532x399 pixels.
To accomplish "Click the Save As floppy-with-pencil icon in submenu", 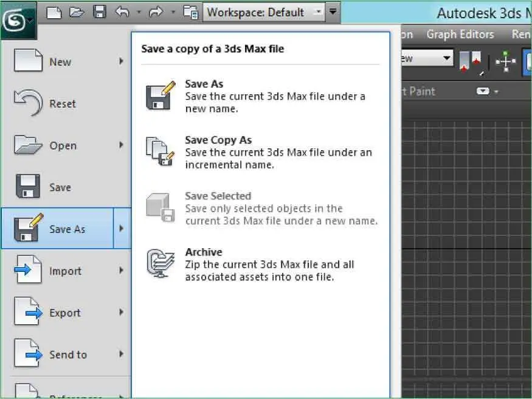I will tap(161, 95).
